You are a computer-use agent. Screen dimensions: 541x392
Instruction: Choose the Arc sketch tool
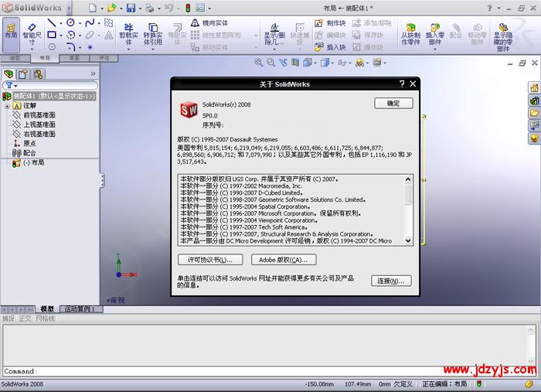click(x=71, y=35)
